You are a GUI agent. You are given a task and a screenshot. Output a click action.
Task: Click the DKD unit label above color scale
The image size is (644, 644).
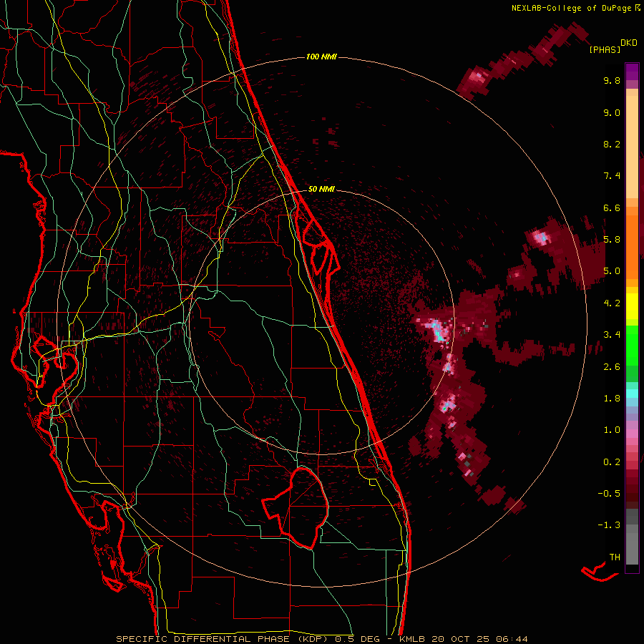629,43
